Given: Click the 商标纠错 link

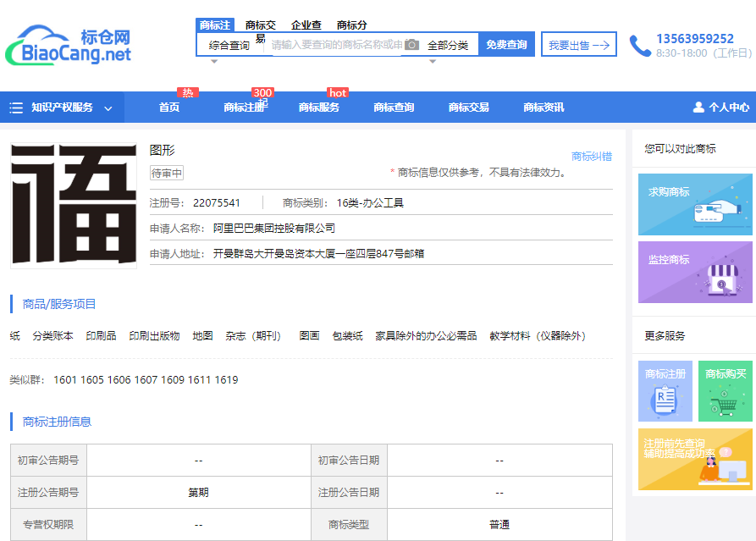Looking at the screenshot, I should (592, 157).
